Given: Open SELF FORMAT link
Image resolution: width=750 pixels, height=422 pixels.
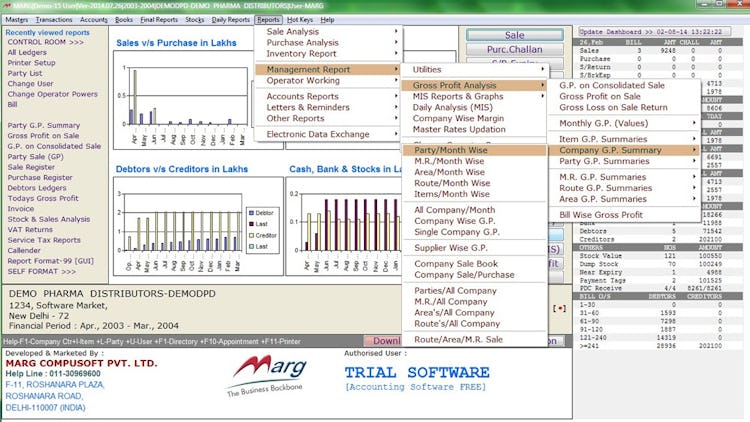Looking at the screenshot, I should pos(42,271).
